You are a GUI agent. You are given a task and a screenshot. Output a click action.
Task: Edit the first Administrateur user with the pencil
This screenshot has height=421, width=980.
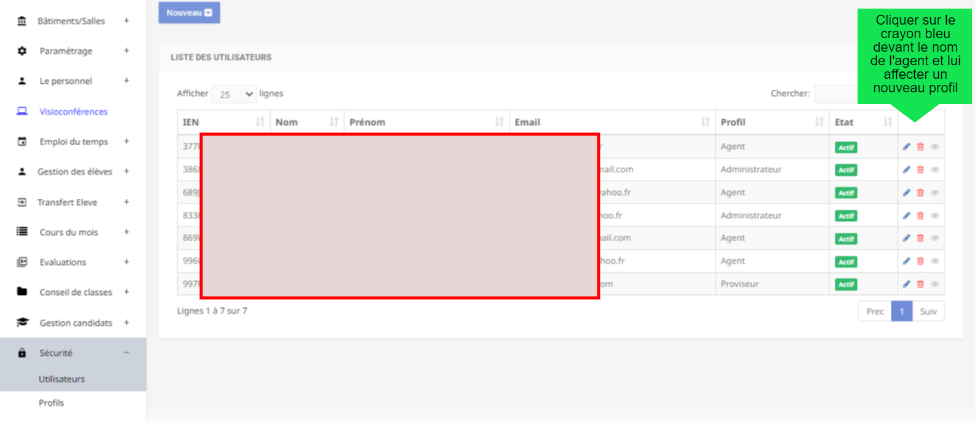click(x=906, y=170)
